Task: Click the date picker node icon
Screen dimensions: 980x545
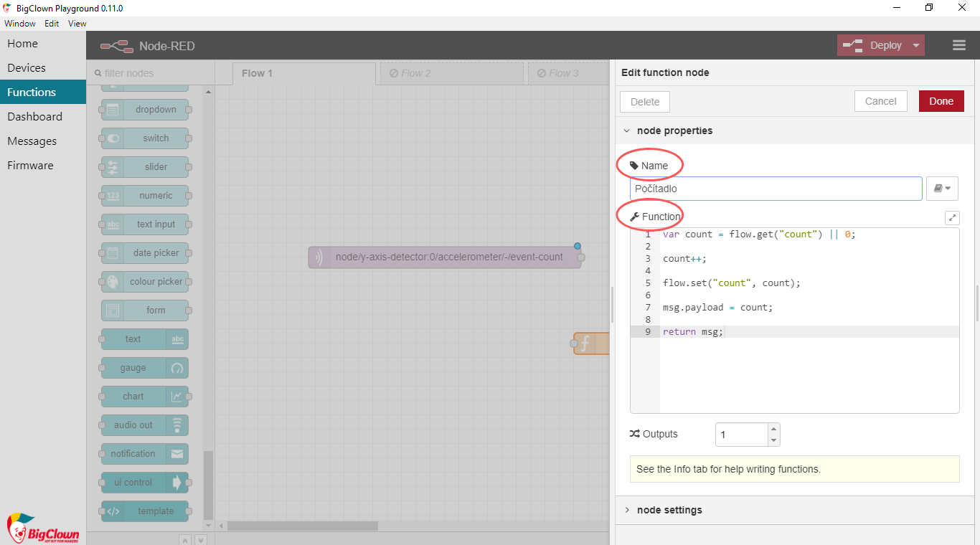Action: point(113,253)
